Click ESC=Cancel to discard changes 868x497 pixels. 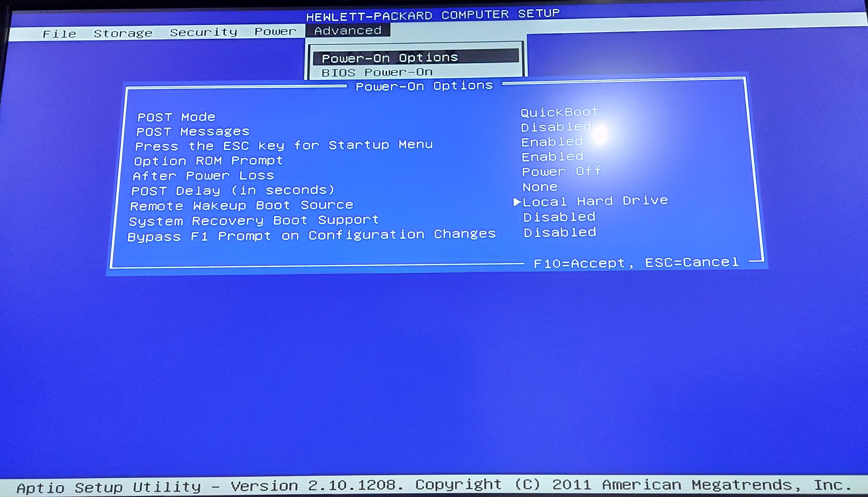(x=692, y=263)
